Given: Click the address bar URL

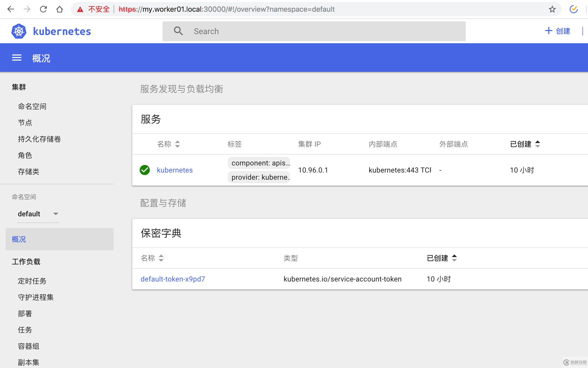Looking at the screenshot, I should point(227,9).
